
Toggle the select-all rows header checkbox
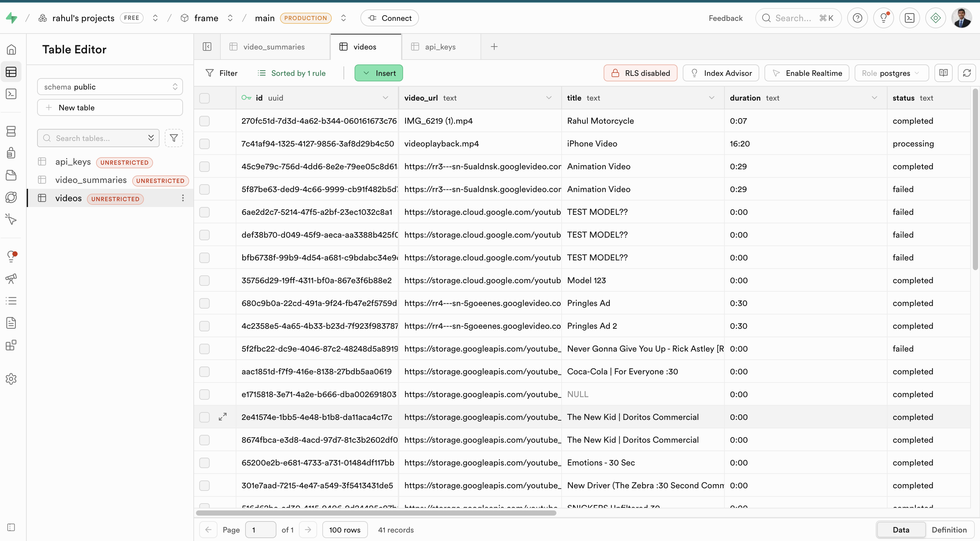[204, 98]
